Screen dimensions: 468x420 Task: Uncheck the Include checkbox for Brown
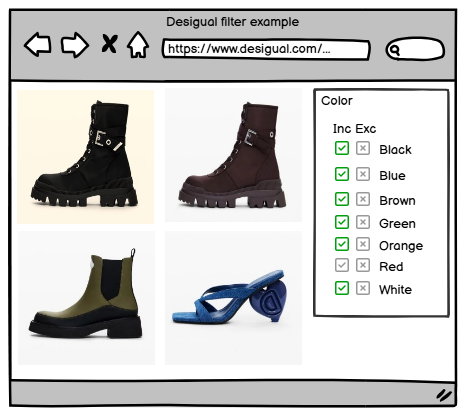342,199
